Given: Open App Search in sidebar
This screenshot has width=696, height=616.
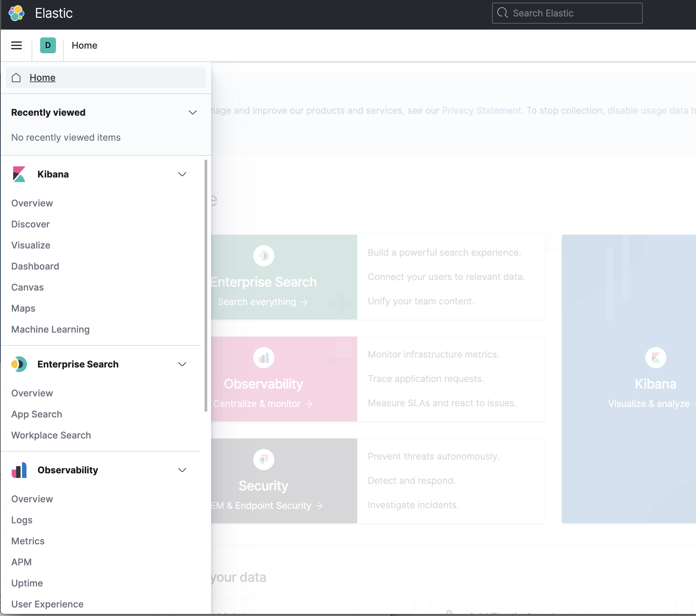Looking at the screenshot, I should (37, 414).
